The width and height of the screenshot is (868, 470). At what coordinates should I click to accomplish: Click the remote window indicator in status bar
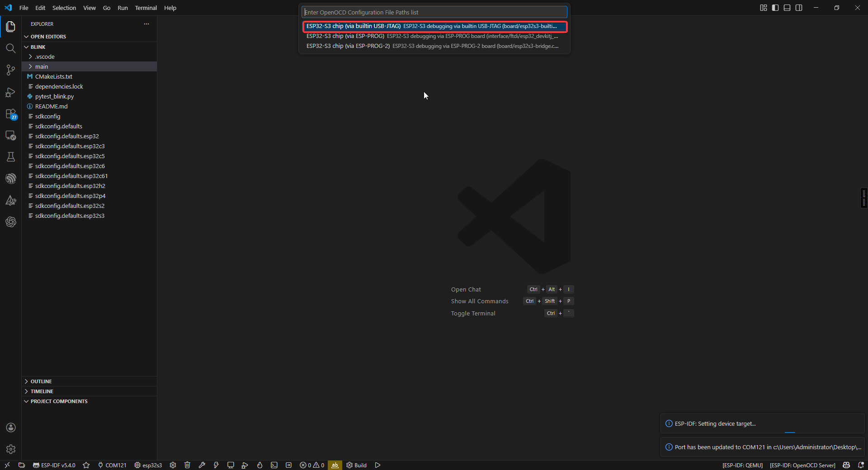tap(7, 465)
